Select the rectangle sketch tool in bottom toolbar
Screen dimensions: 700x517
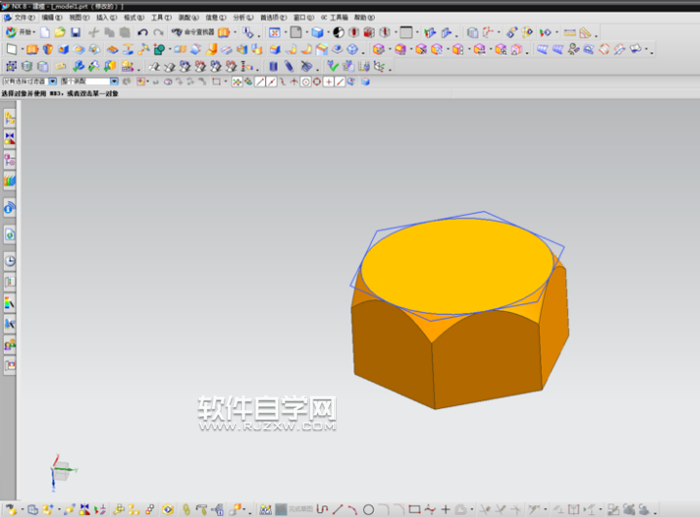tap(414, 509)
